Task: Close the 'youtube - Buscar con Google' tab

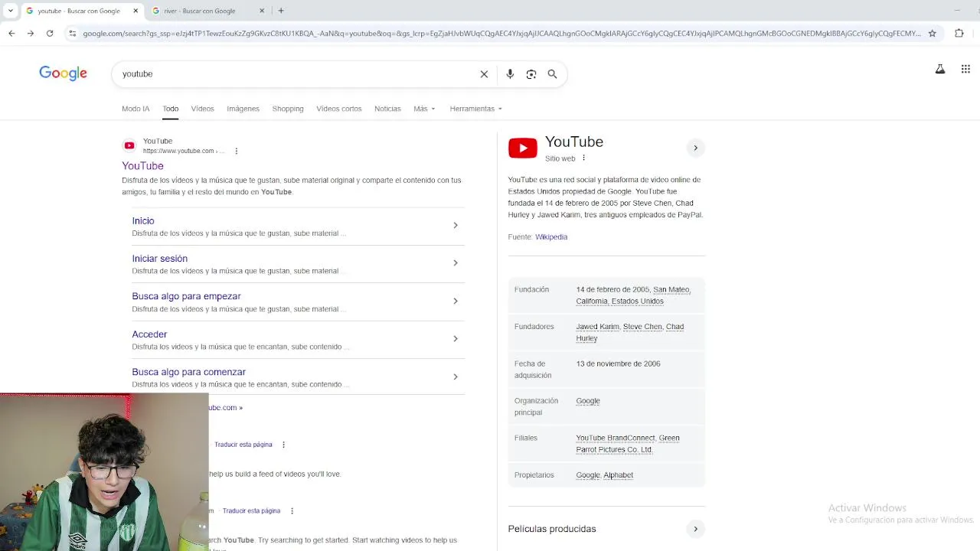Action: (136, 11)
